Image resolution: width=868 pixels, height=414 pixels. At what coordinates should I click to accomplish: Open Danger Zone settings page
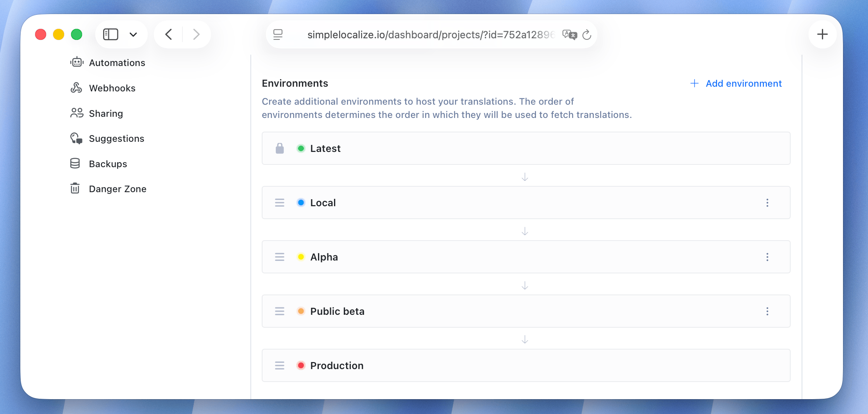click(x=117, y=189)
